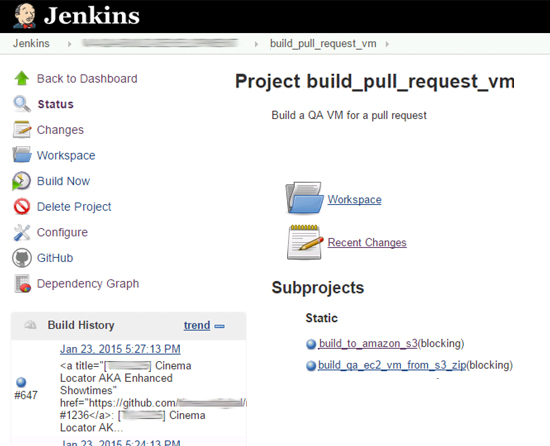The width and height of the screenshot is (550, 446).
Task: Open the build_qa_ec2_vm_from_s3_zip subproject
Action: tap(392, 365)
